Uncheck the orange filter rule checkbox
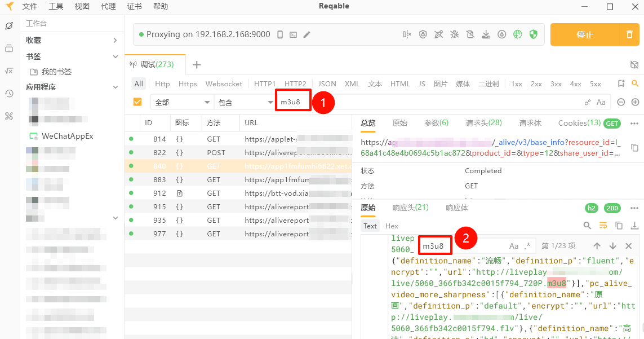The width and height of the screenshot is (644, 339). click(x=137, y=102)
